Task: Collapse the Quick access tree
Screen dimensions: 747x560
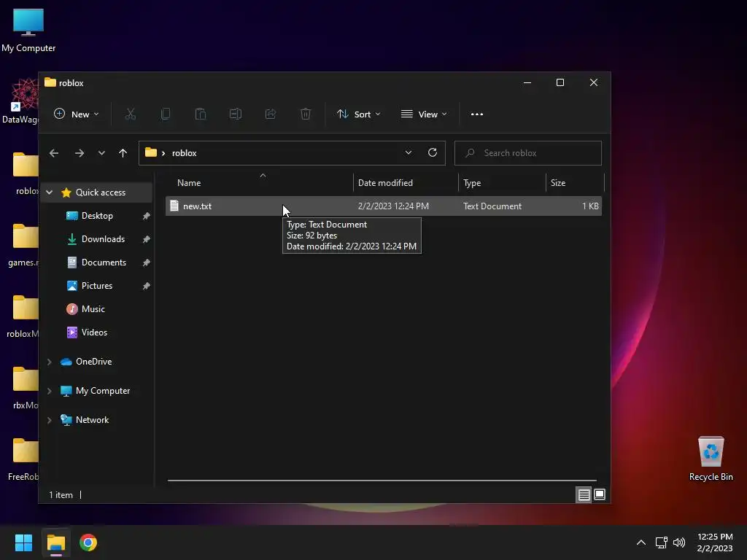Action: 49,192
